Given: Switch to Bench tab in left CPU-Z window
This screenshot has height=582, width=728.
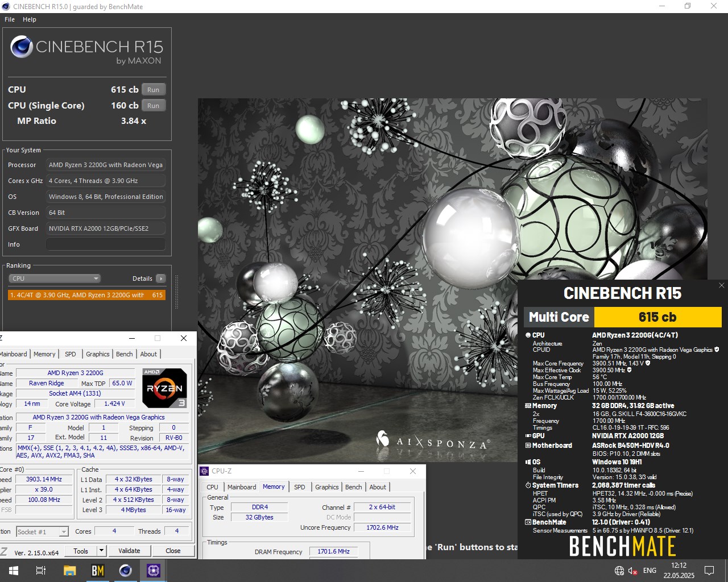Looking at the screenshot, I should tap(125, 354).
